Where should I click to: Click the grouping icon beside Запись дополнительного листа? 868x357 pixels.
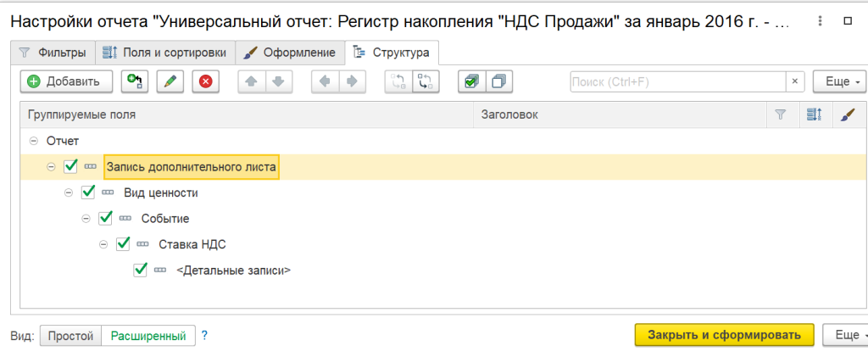tap(90, 166)
